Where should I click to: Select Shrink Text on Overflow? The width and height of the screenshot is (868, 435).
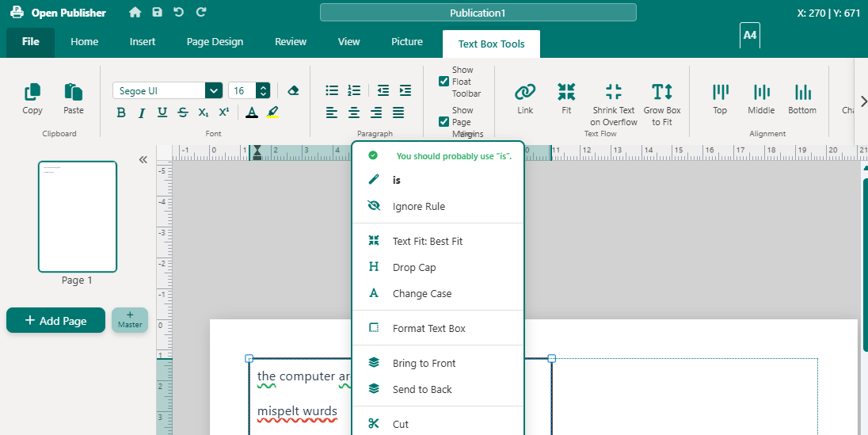(x=613, y=104)
